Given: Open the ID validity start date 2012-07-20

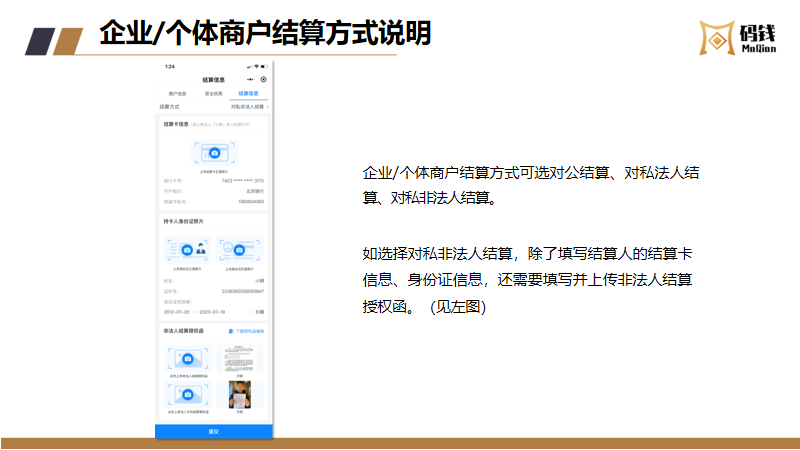Looking at the screenshot, I should click(177, 310).
